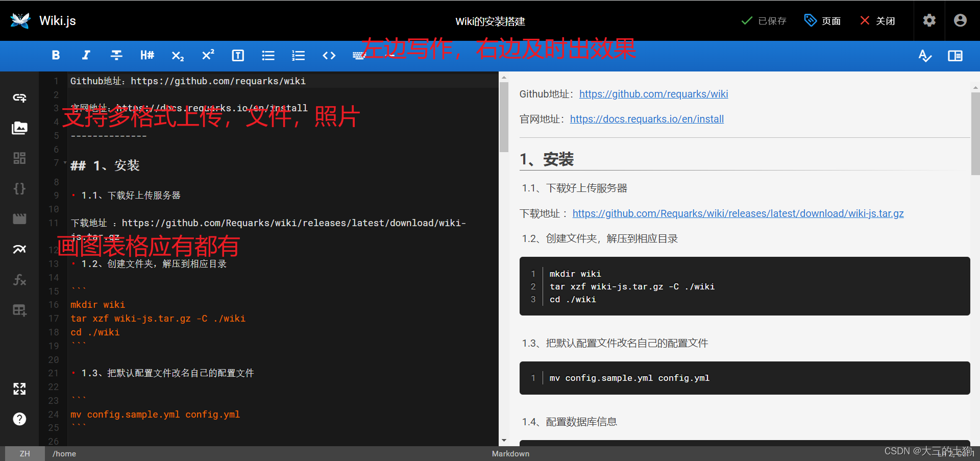Open the markdown formatting help icon
The image size is (980, 461).
pyautogui.click(x=19, y=419)
